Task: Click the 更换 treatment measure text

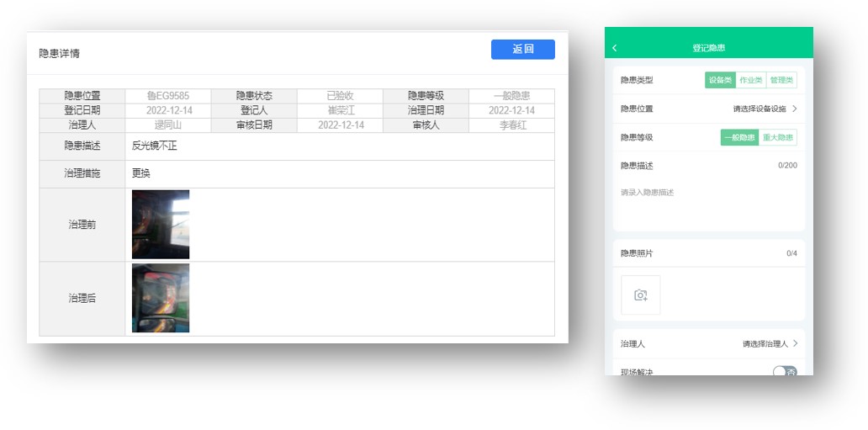Action: pos(140,173)
